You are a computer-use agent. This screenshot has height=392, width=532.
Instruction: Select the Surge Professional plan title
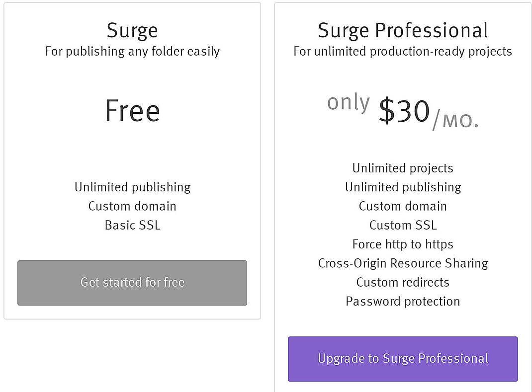click(403, 30)
